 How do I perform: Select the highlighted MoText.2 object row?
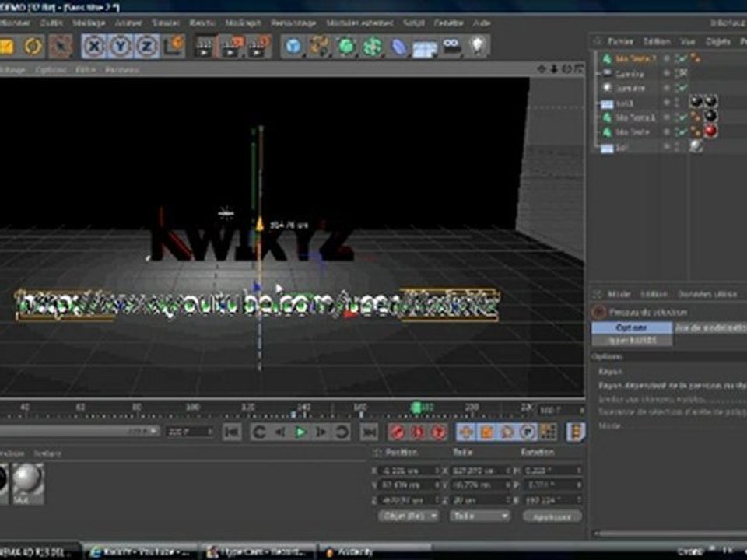(636, 58)
